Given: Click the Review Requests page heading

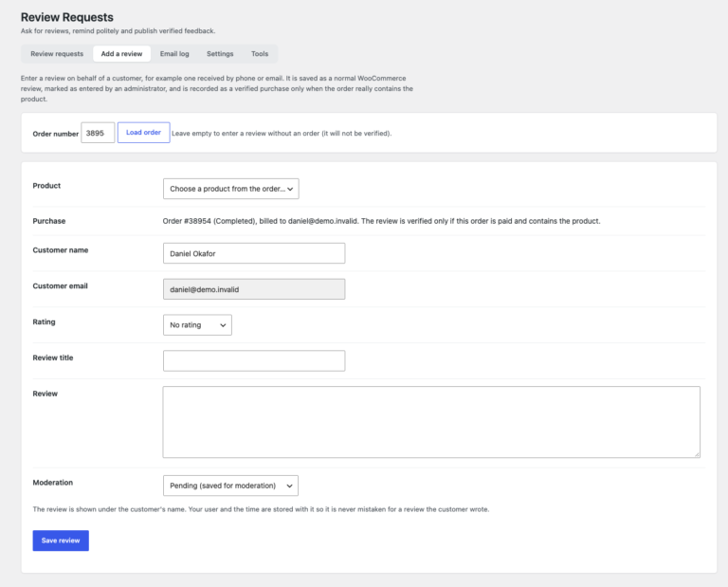Looking at the screenshot, I should click(x=67, y=17).
